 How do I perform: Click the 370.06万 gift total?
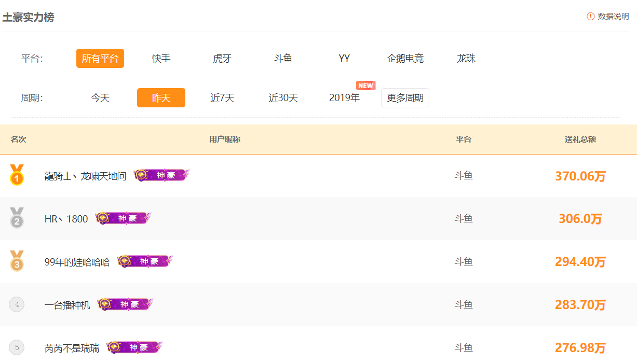(580, 176)
